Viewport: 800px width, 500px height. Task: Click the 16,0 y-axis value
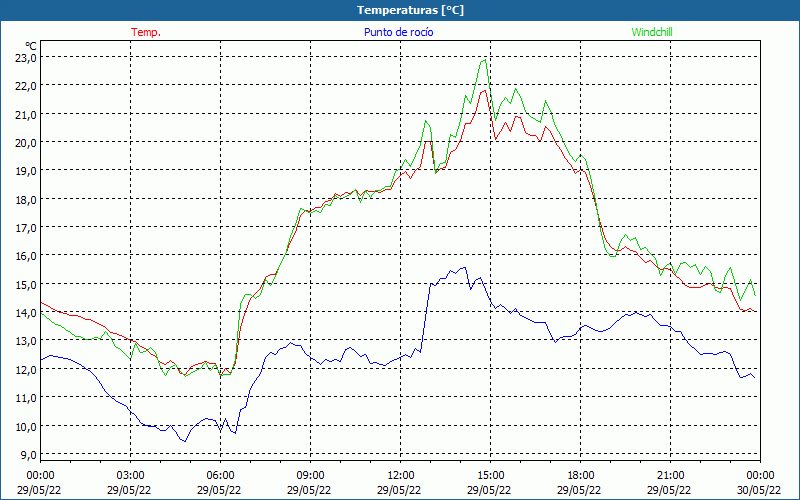tap(26, 256)
